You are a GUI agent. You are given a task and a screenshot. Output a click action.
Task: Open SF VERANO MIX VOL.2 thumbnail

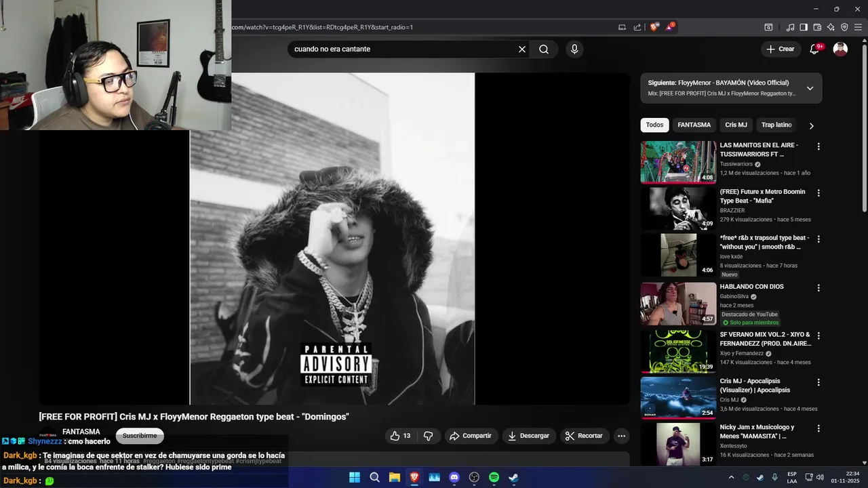point(678,351)
